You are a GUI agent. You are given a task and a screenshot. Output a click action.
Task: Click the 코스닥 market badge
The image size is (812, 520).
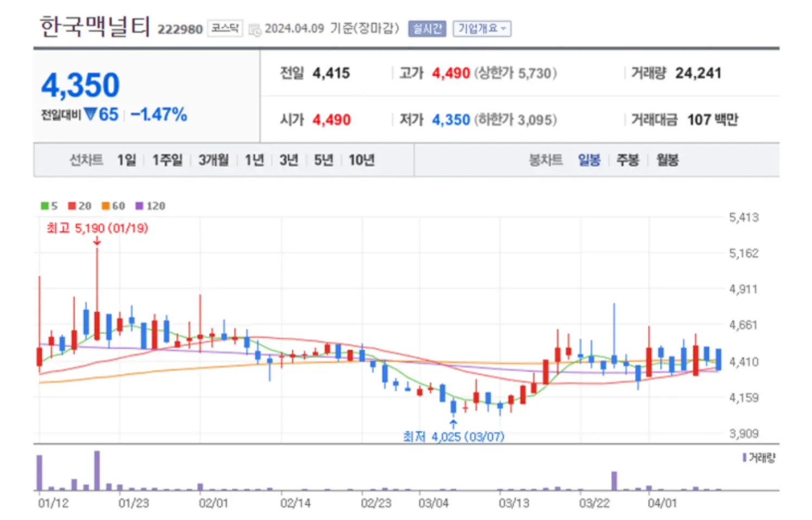(225, 28)
